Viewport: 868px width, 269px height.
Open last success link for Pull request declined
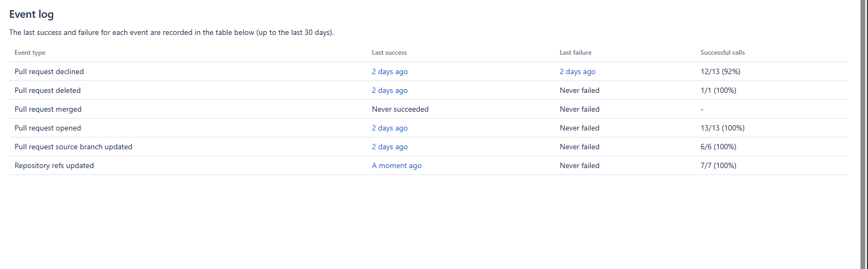(x=389, y=71)
